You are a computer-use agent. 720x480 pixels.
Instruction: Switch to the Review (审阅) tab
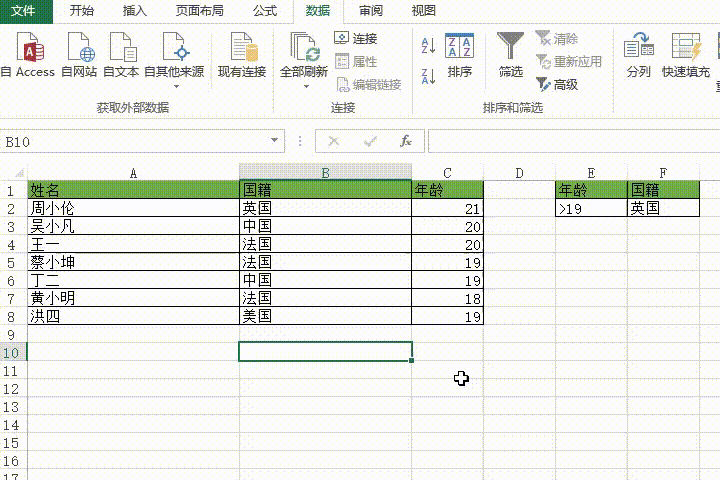point(371,11)
